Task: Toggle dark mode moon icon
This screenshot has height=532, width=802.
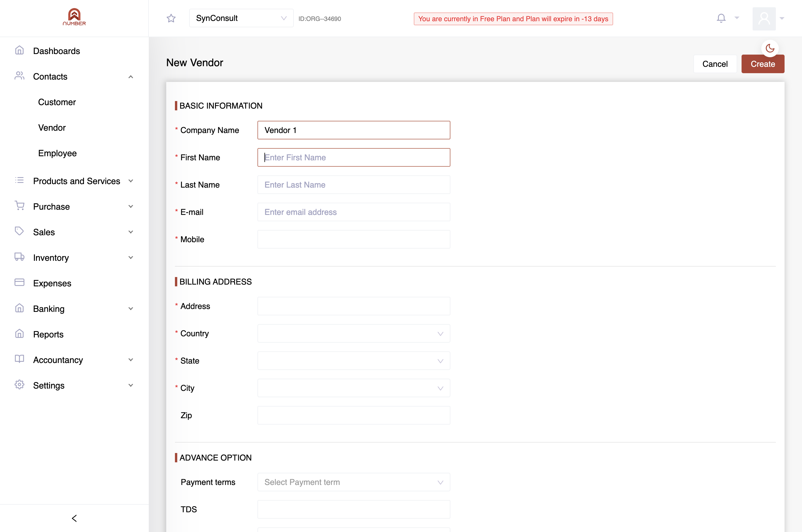Action: click(x=770, y=48)
